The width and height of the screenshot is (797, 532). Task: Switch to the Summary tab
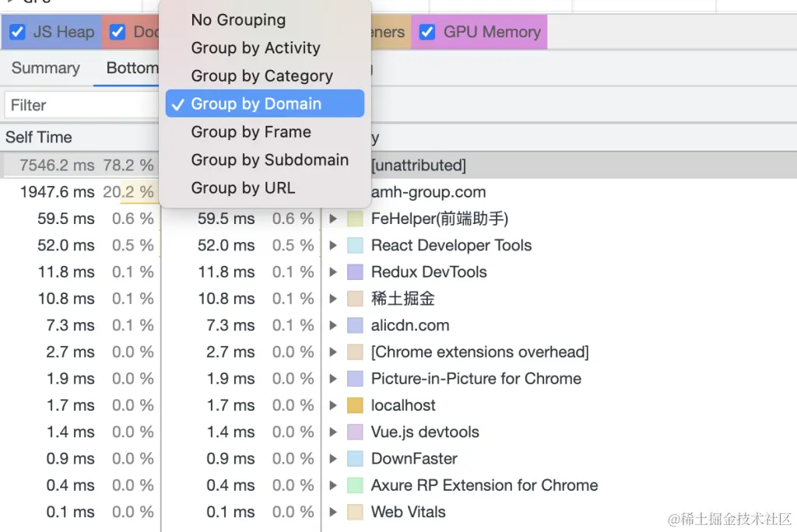point(45,68)
